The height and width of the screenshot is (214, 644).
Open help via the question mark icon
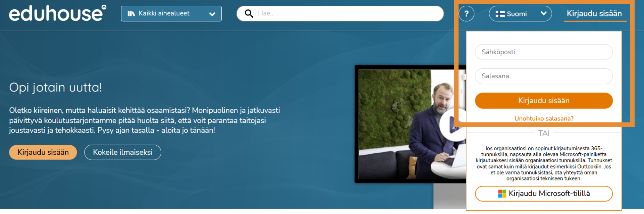point(466,14)
